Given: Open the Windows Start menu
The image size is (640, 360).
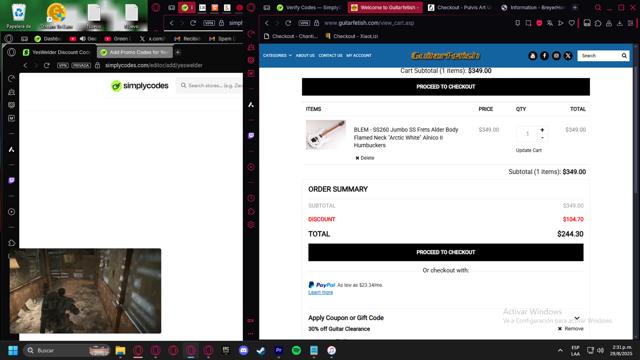Looking at the screenshot, I should point(13,350).
